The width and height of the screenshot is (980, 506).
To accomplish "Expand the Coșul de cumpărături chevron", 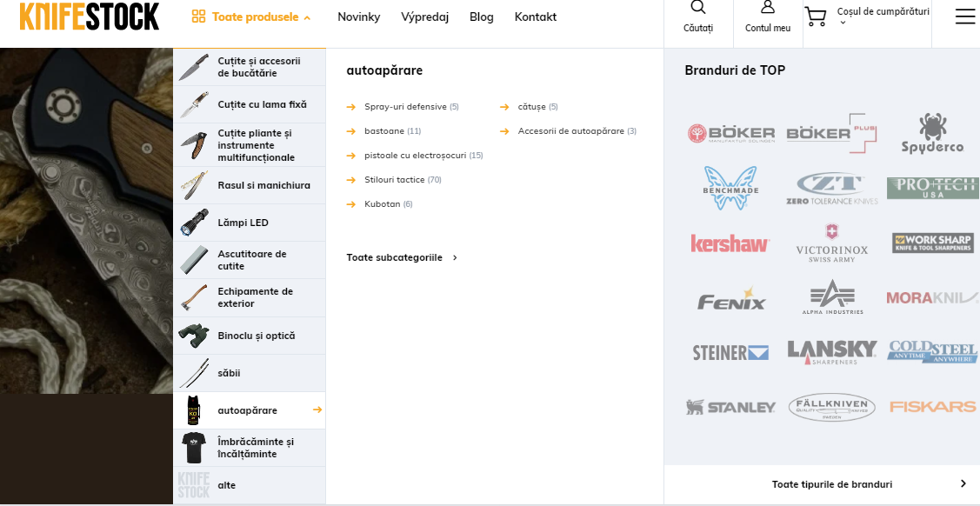I will 842,23.
